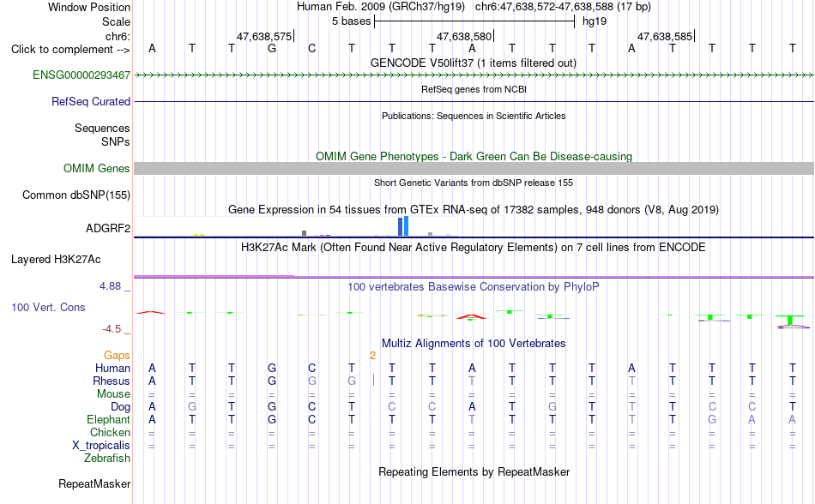Image resolution: width=815 pixels, height=504 pixels.
Task: Click the 47,638,575 position marker
Action: 264,36
